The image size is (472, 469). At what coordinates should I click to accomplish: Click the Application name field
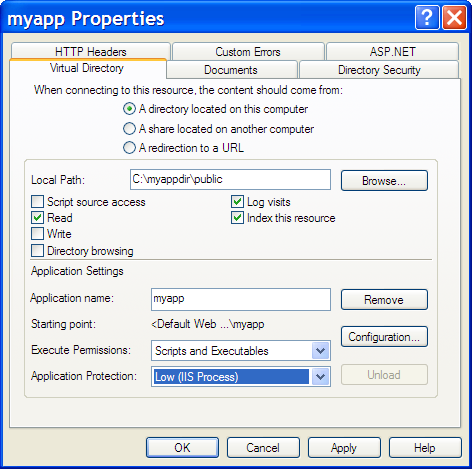tap(241, 299)
